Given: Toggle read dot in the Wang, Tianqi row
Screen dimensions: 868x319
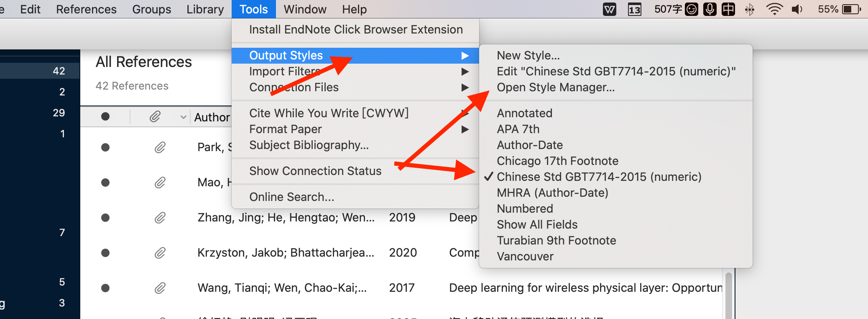Looking at the screenshot, I should [105, 288].
